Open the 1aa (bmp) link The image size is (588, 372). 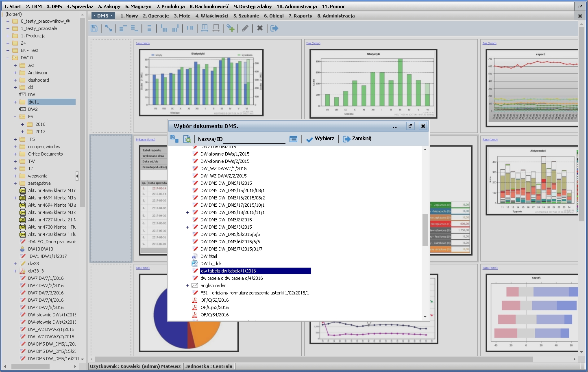[x=143, y=43]
